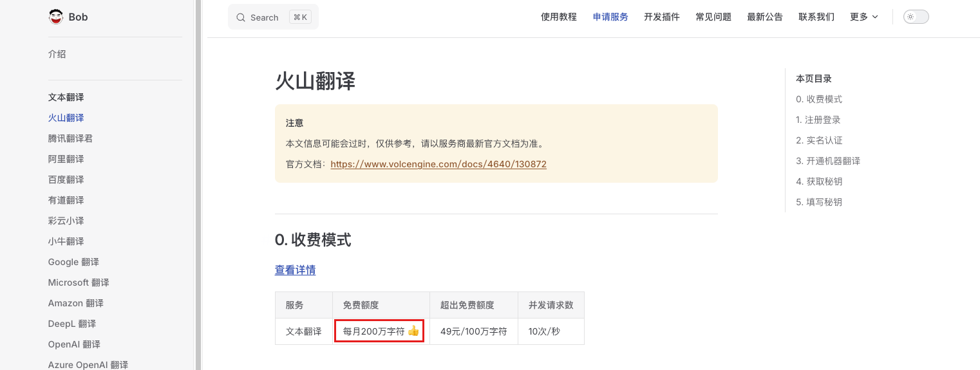Image resolution: width=980 pixels, height=370 pixels.
Task: Select DeepL 翻译 in the sidebar
Action: pyautogui.click(x=71, y=324)
